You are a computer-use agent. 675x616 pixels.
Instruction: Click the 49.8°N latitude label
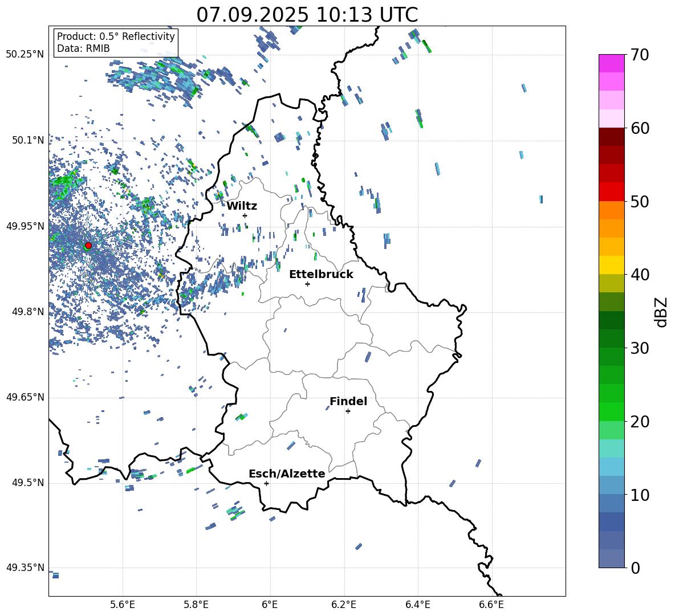pos(29,312)
